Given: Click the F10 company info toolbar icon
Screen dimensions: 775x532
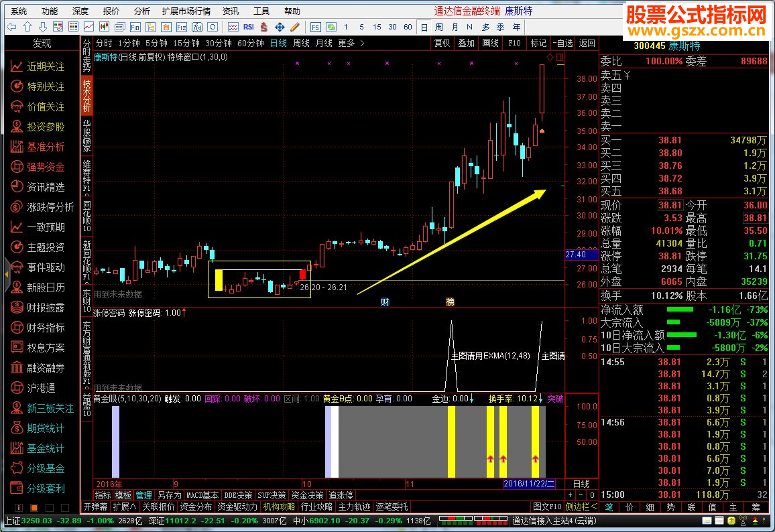Looking at the screenshot, I should (135, 27).
